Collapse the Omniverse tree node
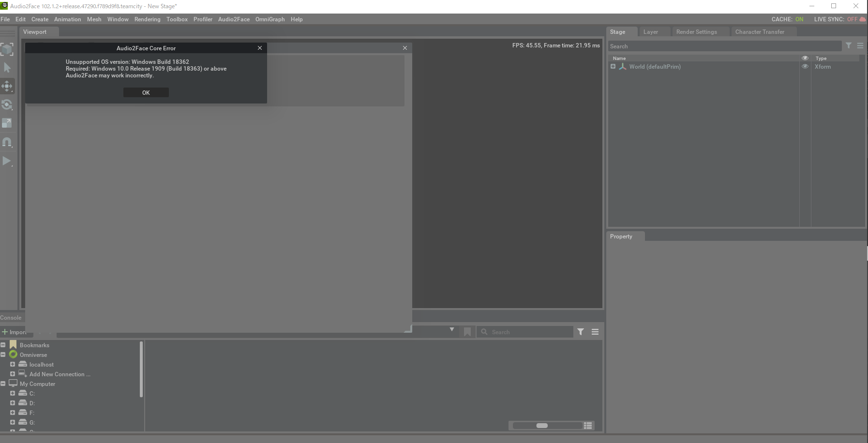The width and height of the screenshot is (868, 443). [3, 354]
